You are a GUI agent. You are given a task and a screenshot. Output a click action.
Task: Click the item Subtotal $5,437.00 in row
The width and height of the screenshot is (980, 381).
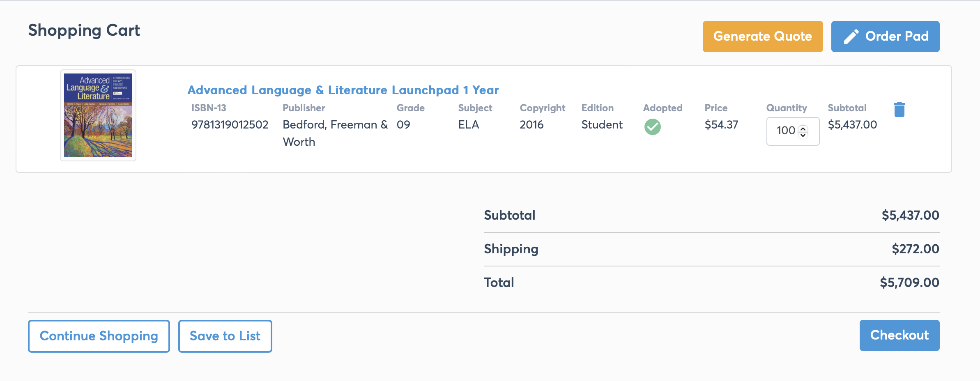[852, 125]
